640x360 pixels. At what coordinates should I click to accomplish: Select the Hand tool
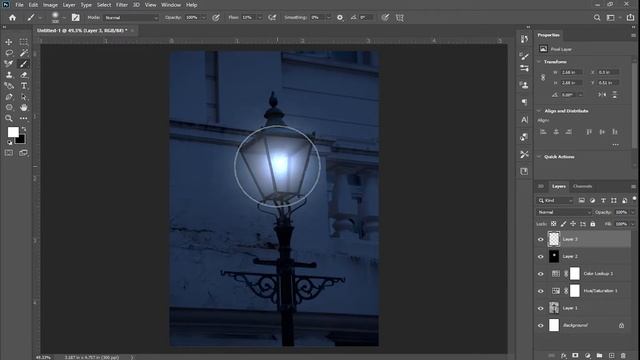[24, 107]
